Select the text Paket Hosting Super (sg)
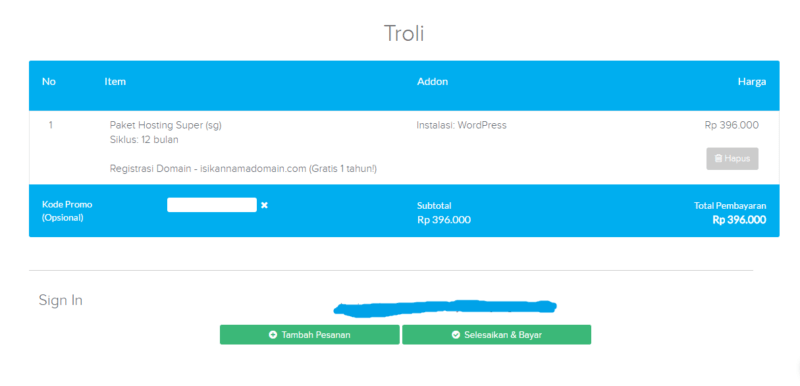Viewport: 800px width, 386px height. pos(165,125)
